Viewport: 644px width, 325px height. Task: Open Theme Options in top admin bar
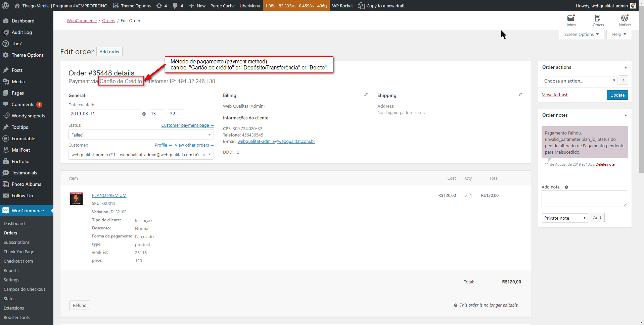(x=132, y=6)
